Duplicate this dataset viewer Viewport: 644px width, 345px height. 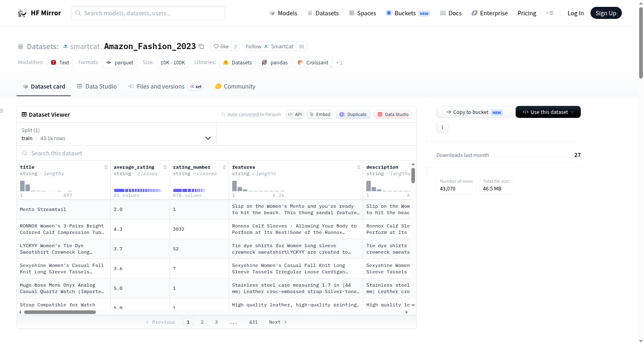353,114
